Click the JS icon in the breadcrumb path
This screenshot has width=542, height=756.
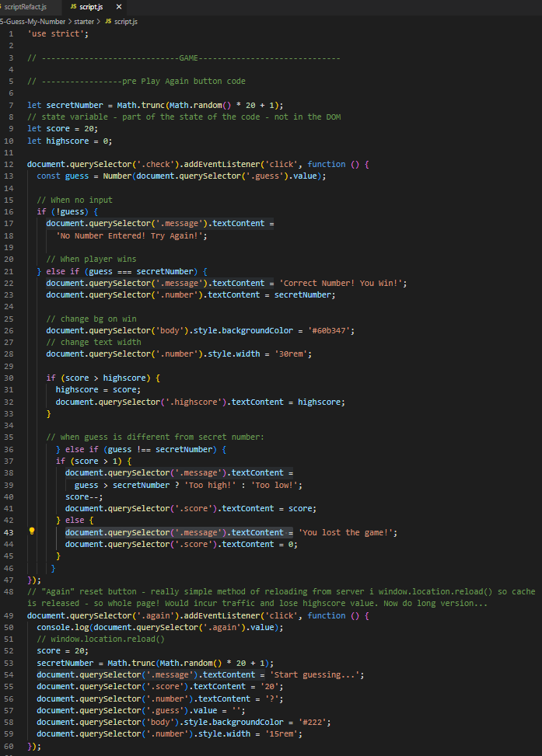point(108,21)
